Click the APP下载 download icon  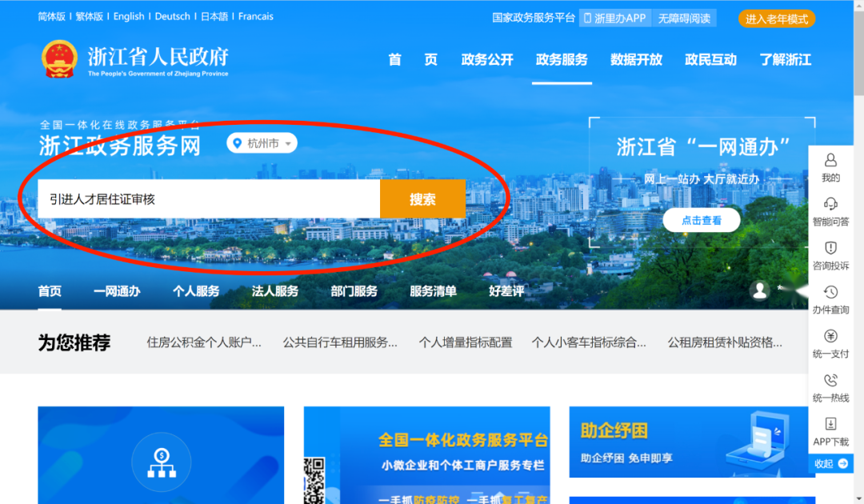[830, 424]
